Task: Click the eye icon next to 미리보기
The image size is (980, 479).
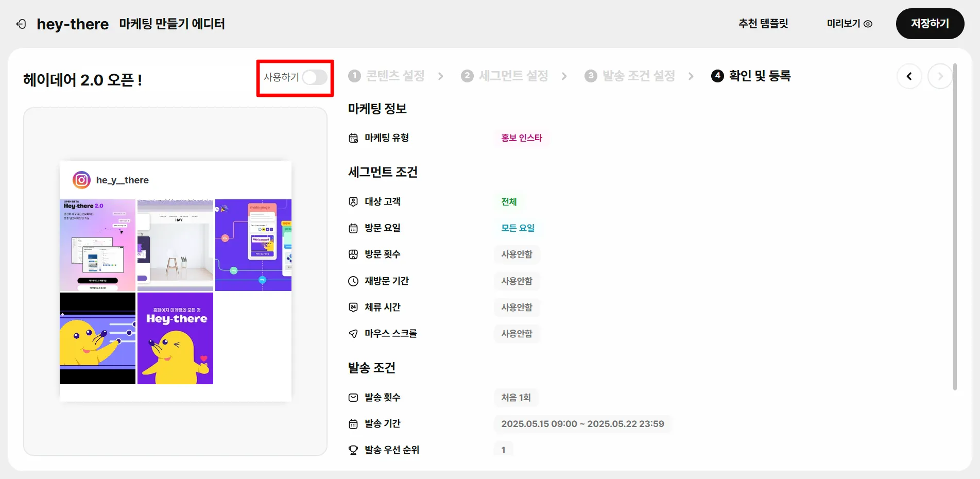Action: tap(868, 24)
